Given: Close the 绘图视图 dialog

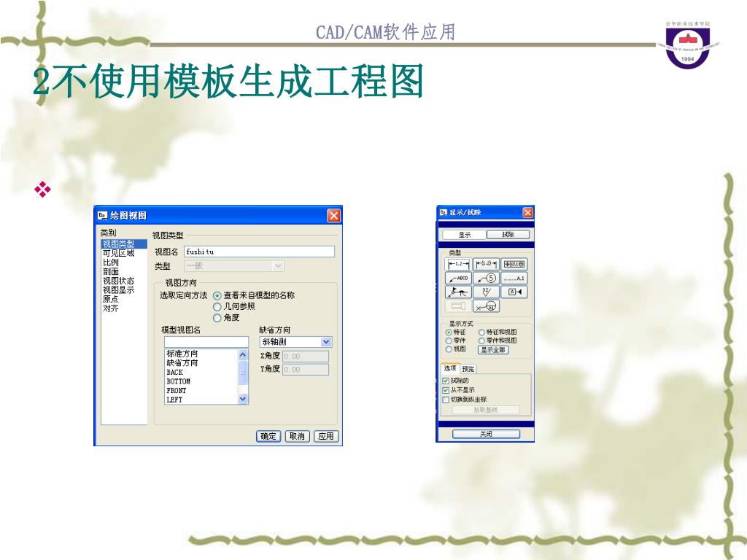Looking at the screenshot, I should click(334, 216).
